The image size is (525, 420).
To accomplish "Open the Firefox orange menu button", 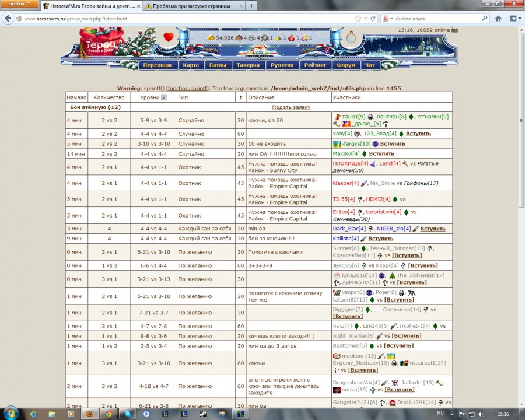I will click(19, 3).
